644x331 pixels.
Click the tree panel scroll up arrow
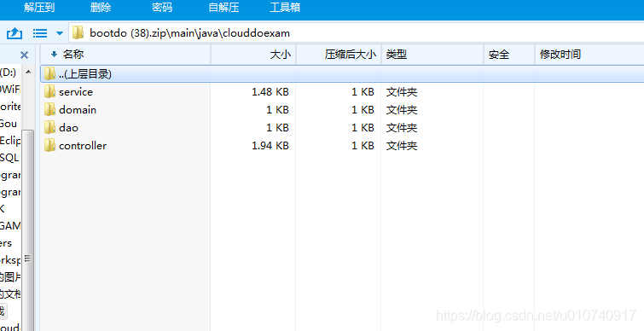pyautogui.click(x=28, y=72)
